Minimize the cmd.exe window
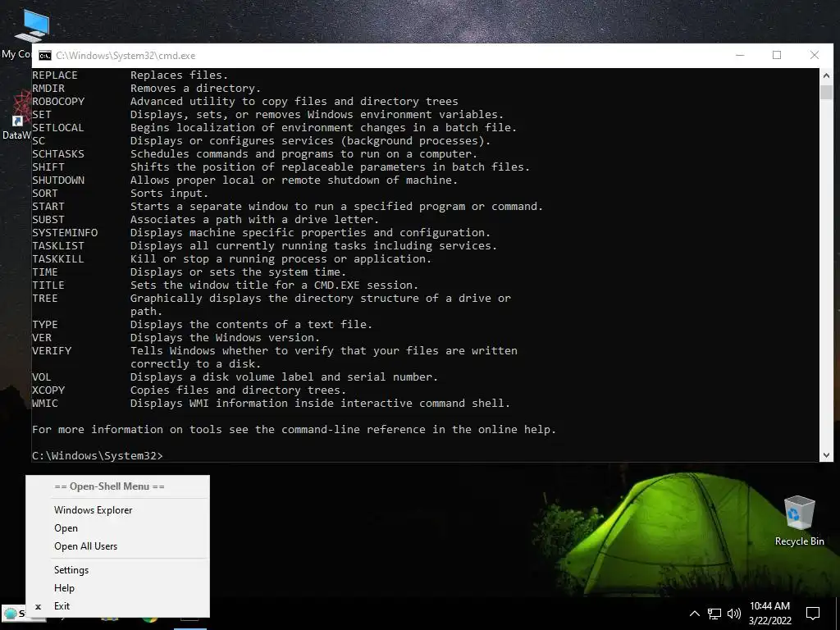 click(740, 55)
